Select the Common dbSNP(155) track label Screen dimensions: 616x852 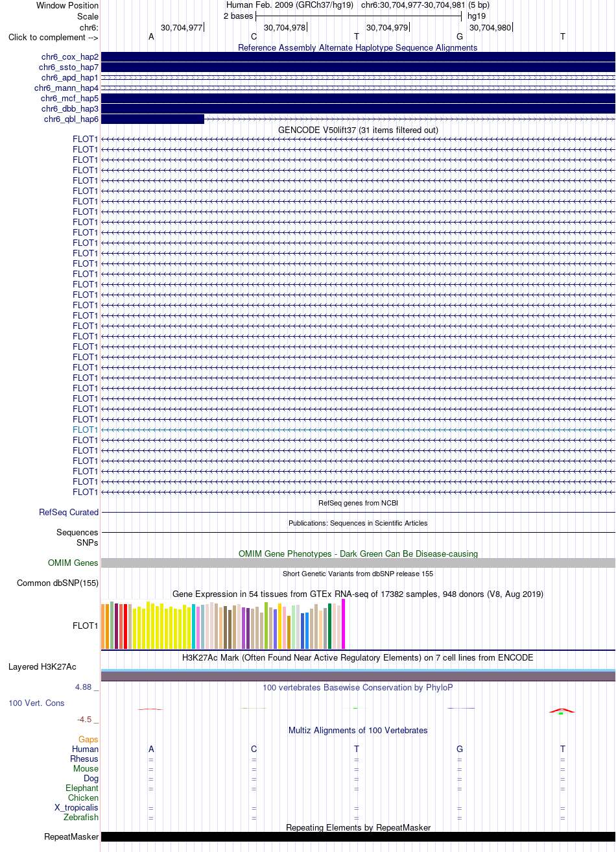click(58, 583)
